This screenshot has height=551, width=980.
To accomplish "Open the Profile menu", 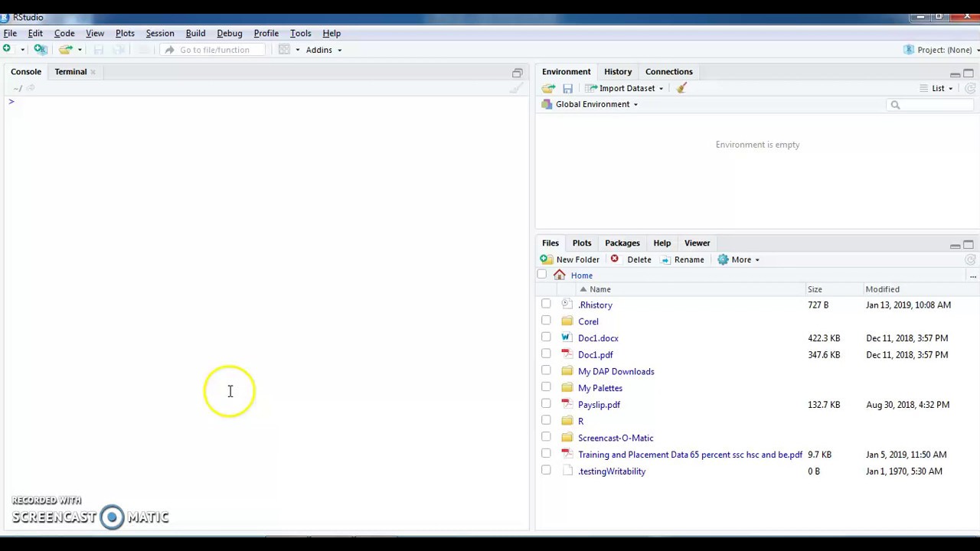I will tap(266, 33).
